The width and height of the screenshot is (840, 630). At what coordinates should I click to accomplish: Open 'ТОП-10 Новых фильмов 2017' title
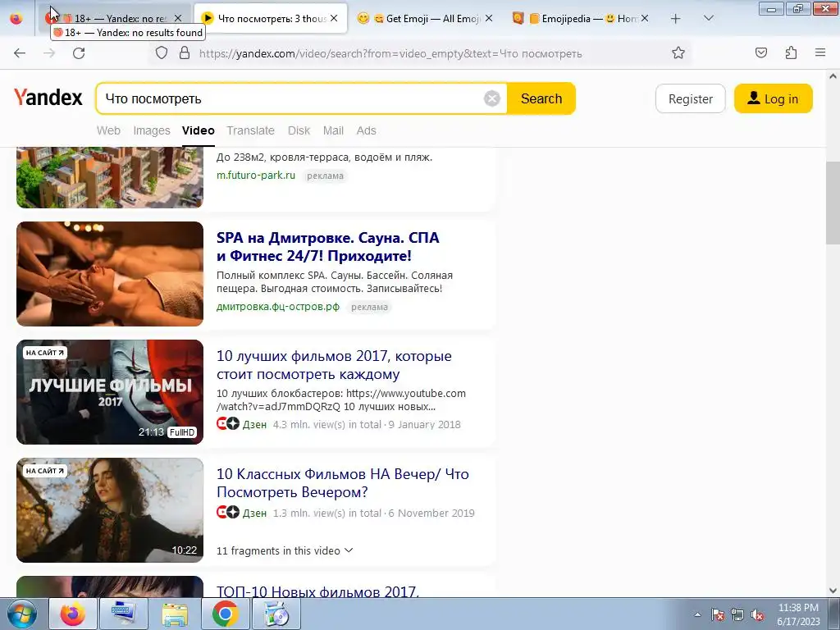tap(317, 591)
